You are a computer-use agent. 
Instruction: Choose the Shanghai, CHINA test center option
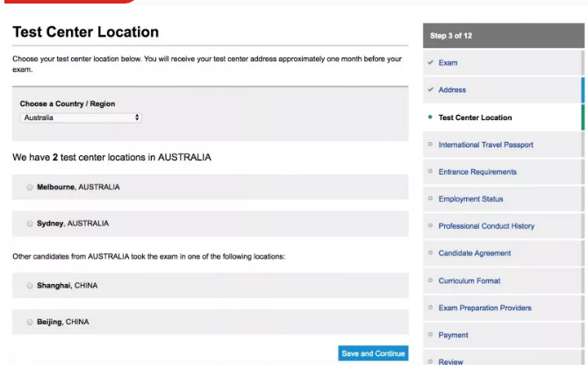pyautogui.click(x=31, y=286)
